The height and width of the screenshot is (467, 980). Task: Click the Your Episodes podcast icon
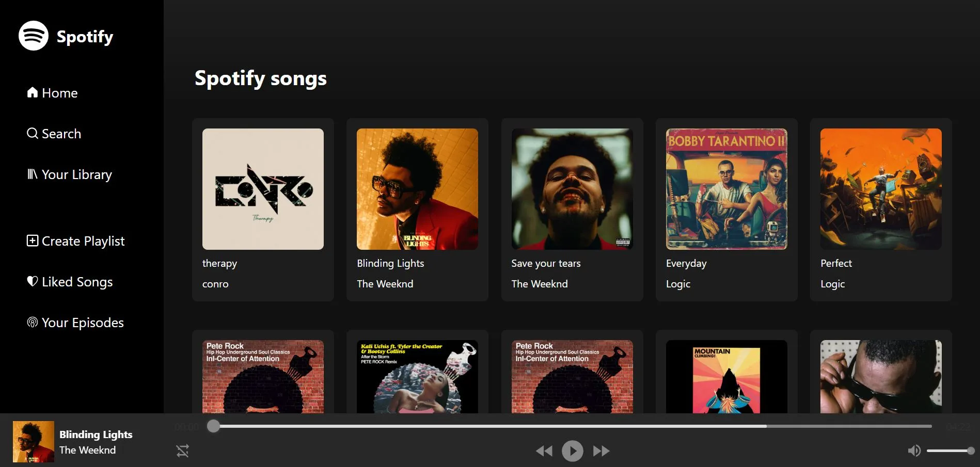click(x=33, y=322)
